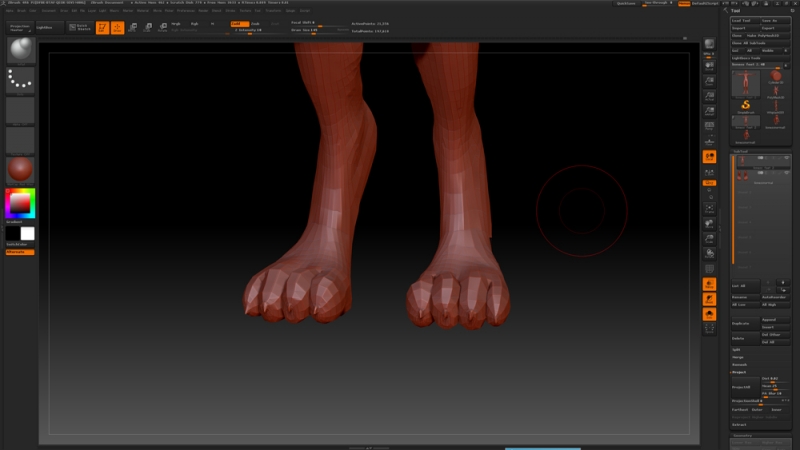Expand the Geometry section
Viewport: 800px width, 450px height.
(743, 436)
